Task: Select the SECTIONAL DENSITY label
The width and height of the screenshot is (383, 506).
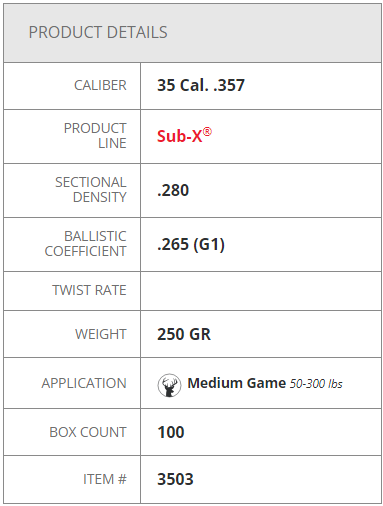Action: (x=91, y=190)
